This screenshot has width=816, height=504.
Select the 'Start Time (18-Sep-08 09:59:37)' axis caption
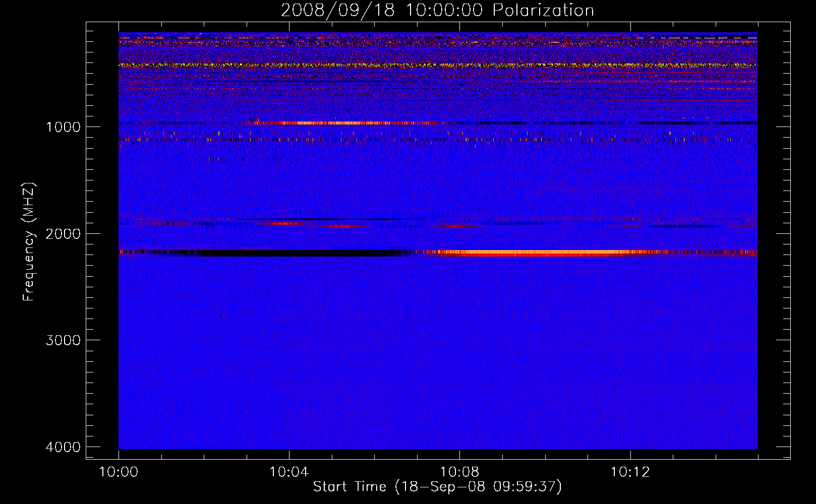[x=437, y=487]
